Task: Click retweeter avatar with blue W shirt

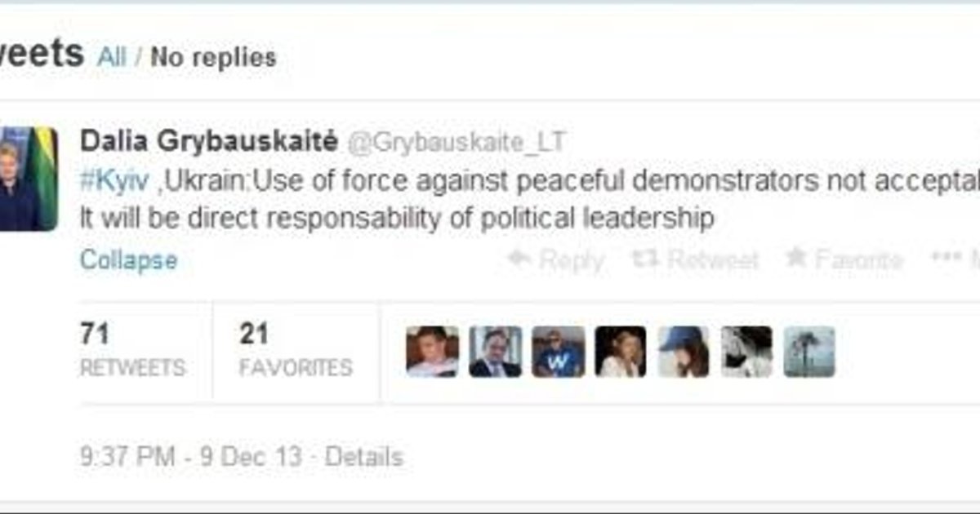Action: (x=559, y=352)
